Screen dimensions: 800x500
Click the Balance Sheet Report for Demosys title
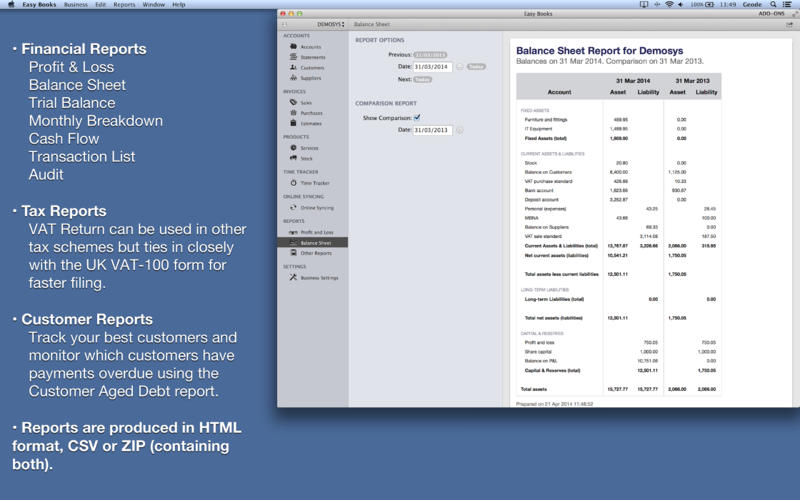599,51
